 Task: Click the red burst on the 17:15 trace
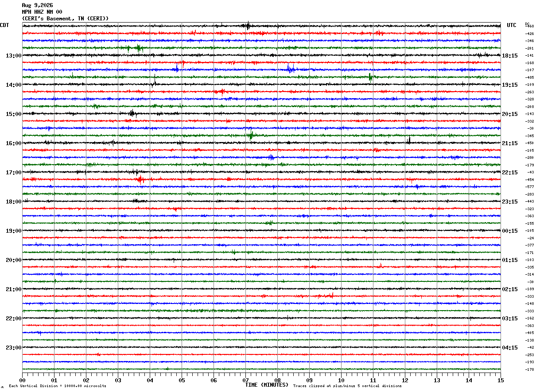[x=140, y=179]
